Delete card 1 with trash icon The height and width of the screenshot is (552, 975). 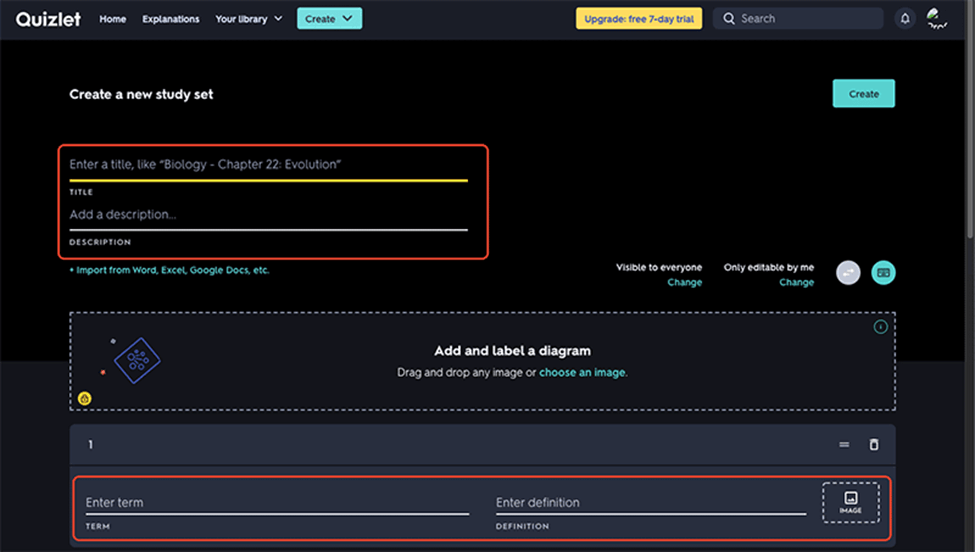[x=874, y=445]
